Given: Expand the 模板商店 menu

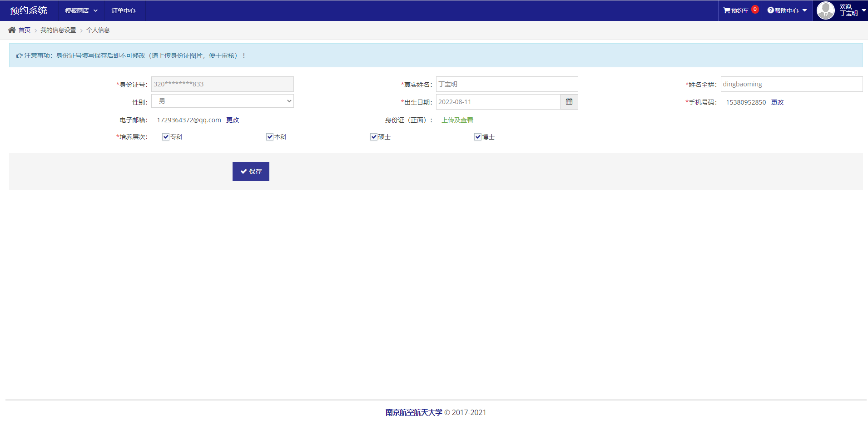Looking at the screenshot, I should pos(81,10).
